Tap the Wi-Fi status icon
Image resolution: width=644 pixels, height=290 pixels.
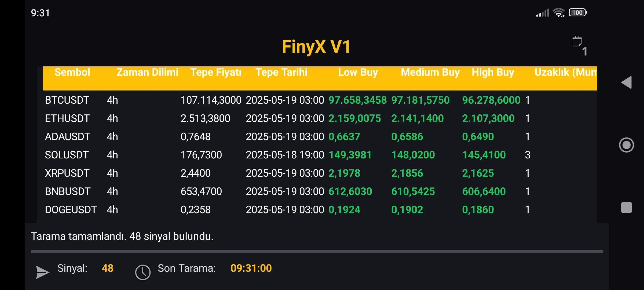tap(559, 13)
